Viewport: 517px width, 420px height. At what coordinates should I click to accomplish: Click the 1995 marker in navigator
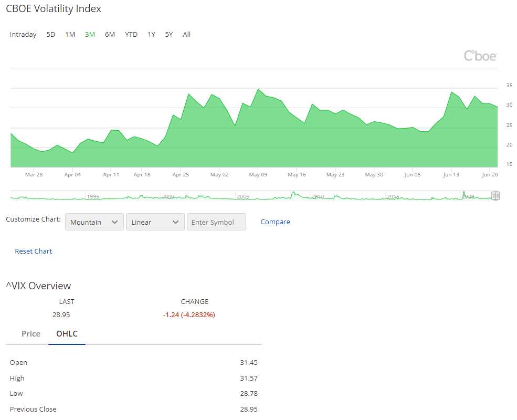pyautogui.click(x=93, y=196)
